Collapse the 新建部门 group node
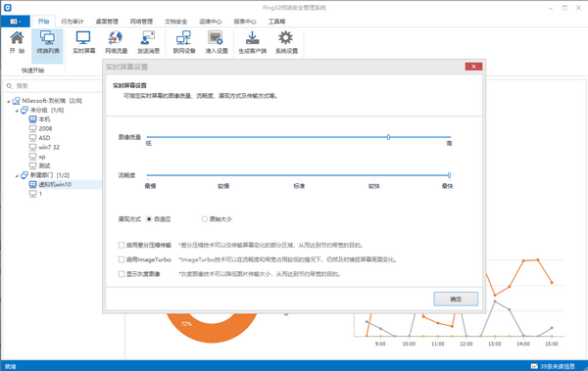588x371 pixels. pyautogui.click(x=17, y=176)
